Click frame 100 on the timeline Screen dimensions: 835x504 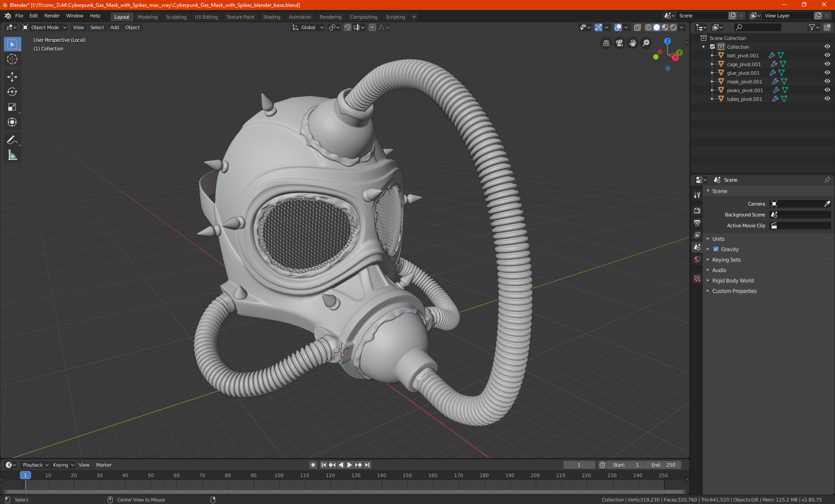(x=279, y=475)
